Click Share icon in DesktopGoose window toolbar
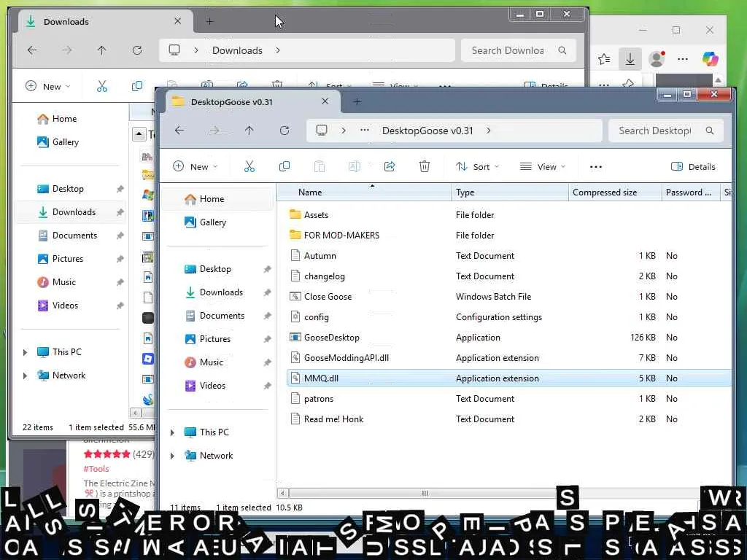This screenshot has width=747, height=560. [390, 166]
